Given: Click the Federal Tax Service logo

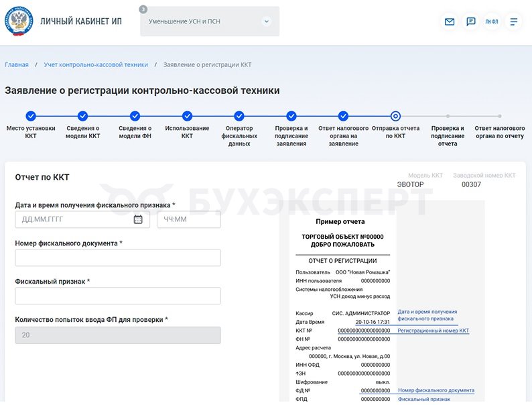Looking at the screenshot, I should [x=19, y=21].
